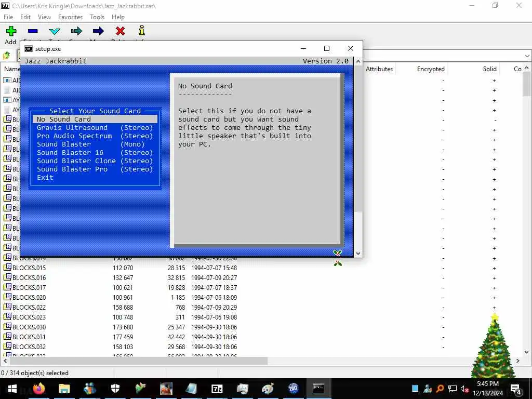Maximize the setup.exe console window
Image resolution: width=532 pixels, height=399 pixels.
tap(327, 48)
